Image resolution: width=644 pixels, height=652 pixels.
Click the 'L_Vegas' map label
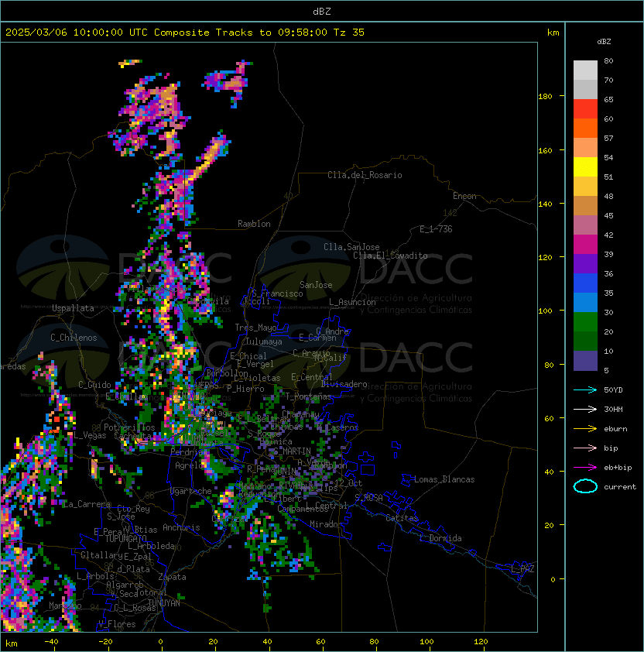[x=90, y=435]
